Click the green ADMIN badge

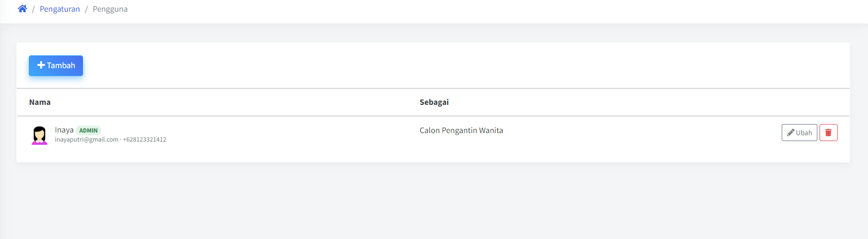pos(88,130)
